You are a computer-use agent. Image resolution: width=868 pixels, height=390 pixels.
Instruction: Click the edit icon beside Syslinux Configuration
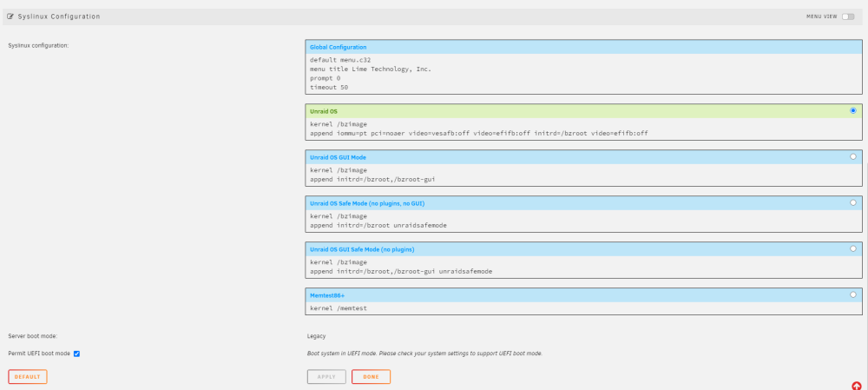(10, 17)
